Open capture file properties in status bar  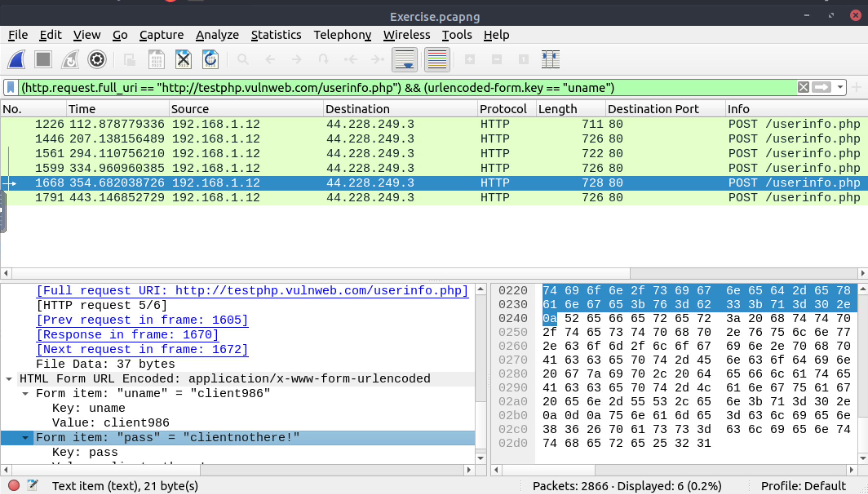pos(33,486)
